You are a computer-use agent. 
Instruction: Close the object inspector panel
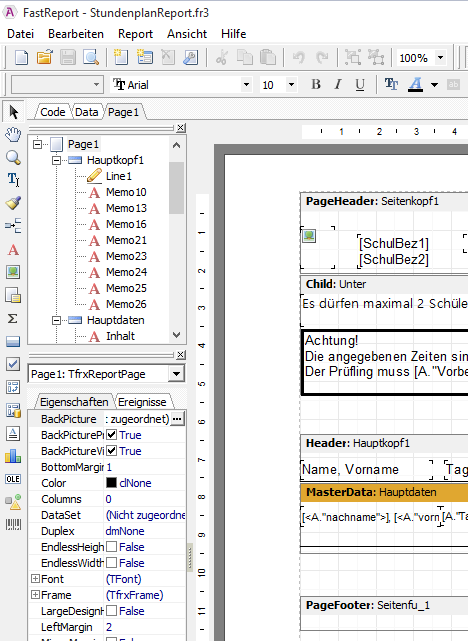181,355
